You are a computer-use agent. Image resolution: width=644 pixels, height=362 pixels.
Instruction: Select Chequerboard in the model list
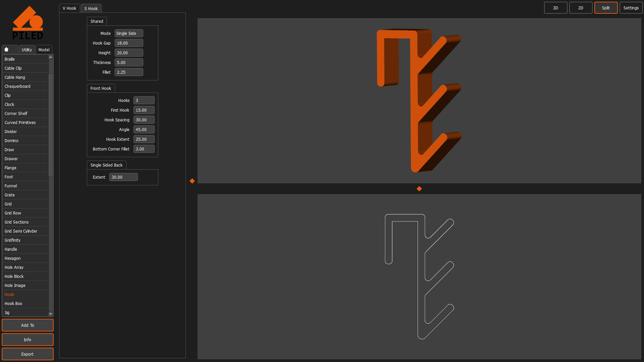[x=25, y=86]
